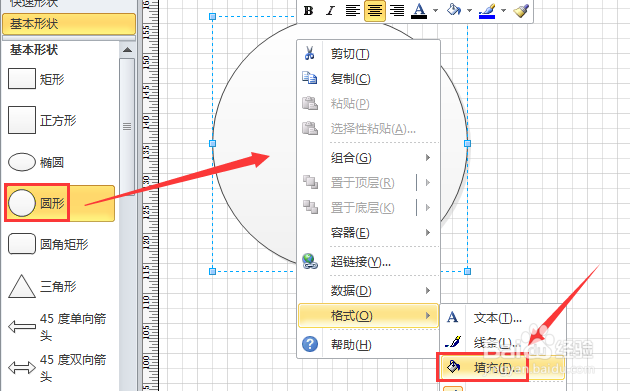This screenshot has height=391, width=630.
Task: Click the blue help question icon
Action: pos(310,344)
